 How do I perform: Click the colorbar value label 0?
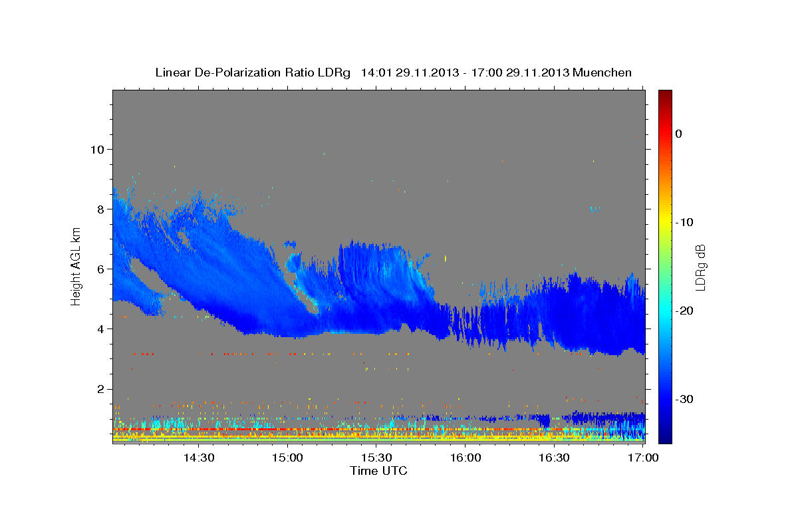point(678,134)
